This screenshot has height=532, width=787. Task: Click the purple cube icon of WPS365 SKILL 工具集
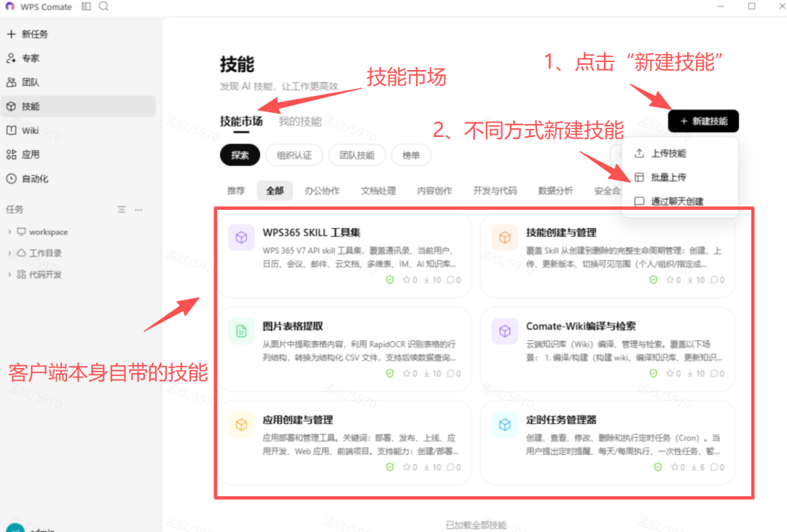tap(241, 237)
